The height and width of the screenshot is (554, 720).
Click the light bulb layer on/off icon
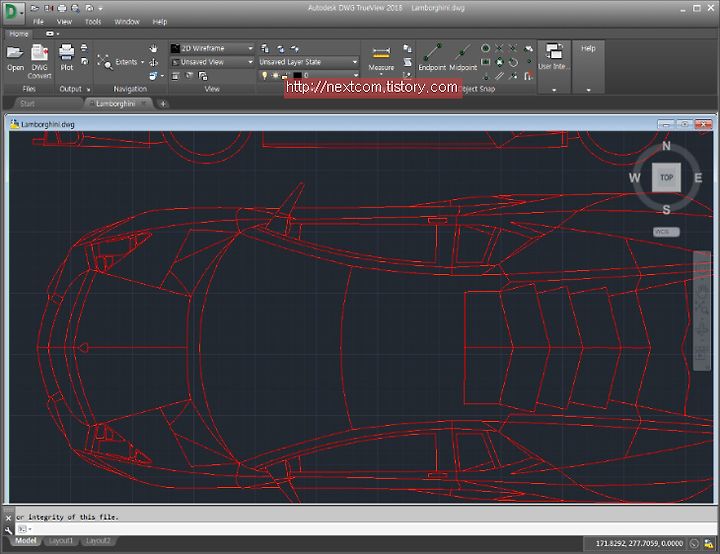[264, 75]
